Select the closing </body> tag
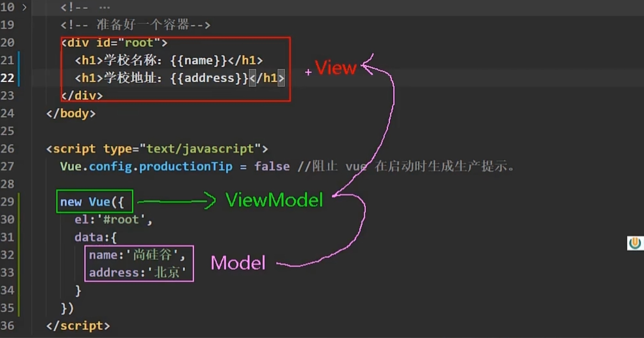This screenshot has height=338, width=644. (x=71, y=113)
